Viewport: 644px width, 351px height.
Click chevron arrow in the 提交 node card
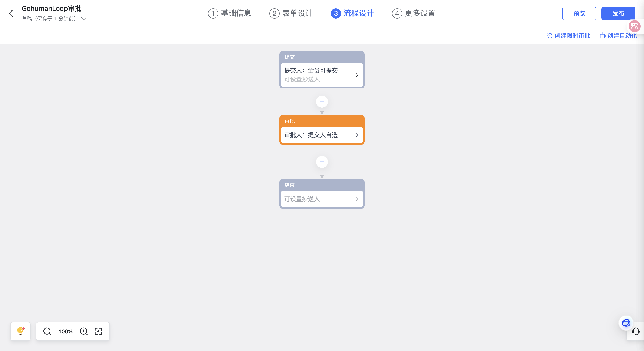click(357, 75)
